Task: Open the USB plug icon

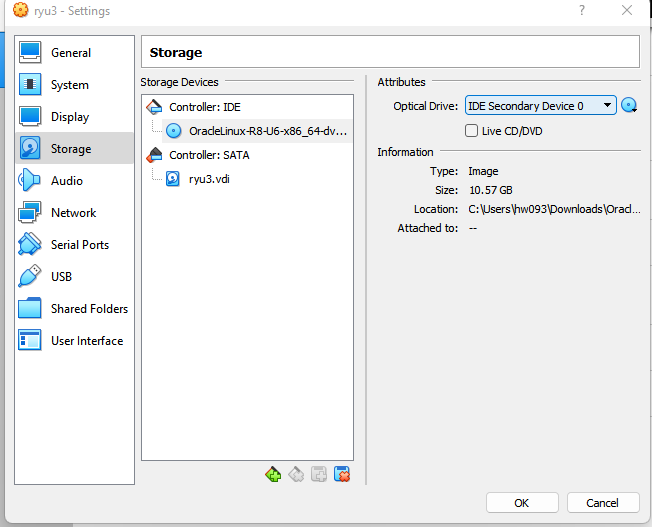Action: pos(30,276)
